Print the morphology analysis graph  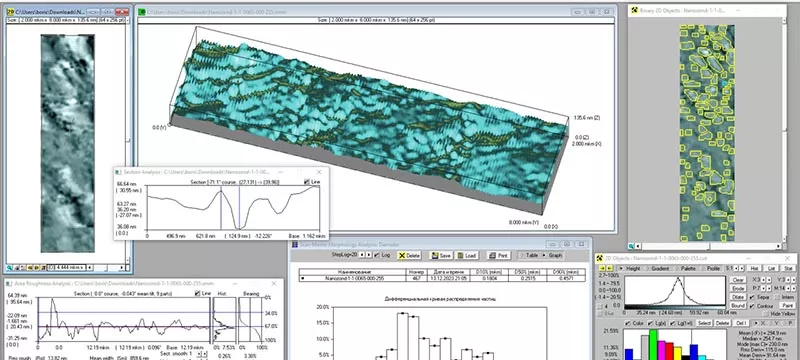tap(498, 255)
